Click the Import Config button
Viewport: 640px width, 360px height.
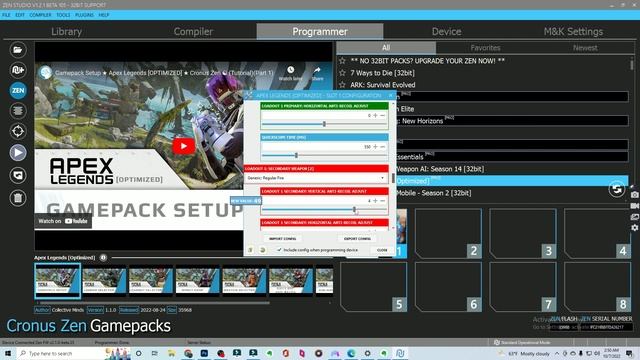point(282,239)
